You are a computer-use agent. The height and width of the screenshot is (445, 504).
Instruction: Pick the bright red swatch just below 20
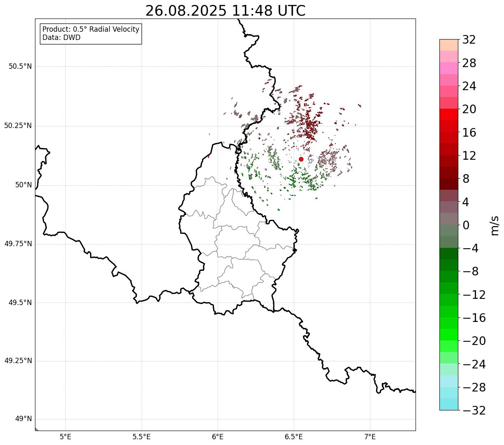(448, 114)
